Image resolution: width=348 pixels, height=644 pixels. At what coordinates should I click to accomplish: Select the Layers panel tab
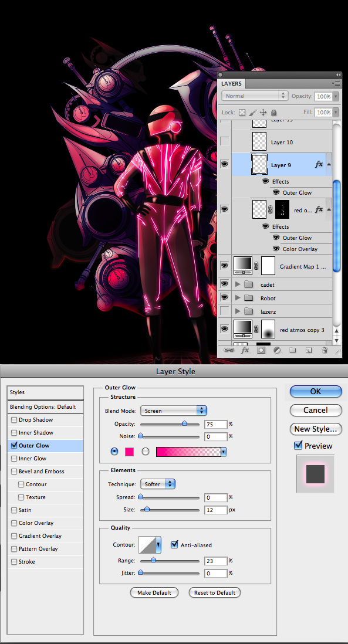231,83
